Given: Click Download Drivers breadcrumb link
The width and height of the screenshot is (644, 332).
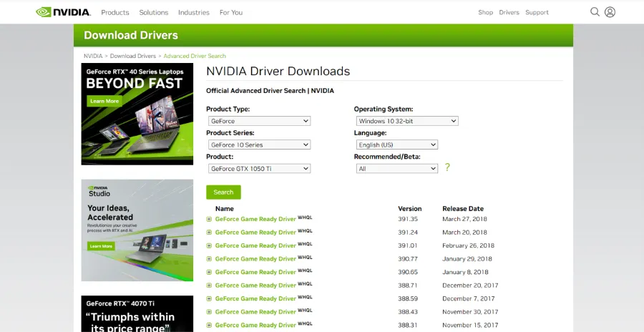Looking at the screenshot, I should coord(133,56).
